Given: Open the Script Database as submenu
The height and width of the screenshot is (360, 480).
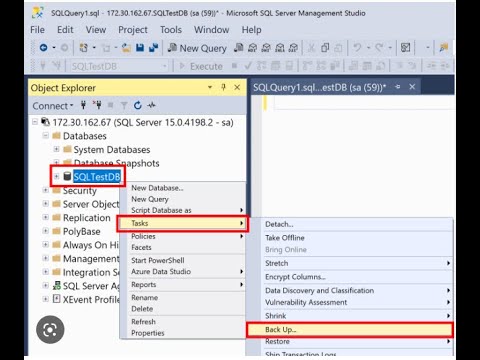Looking at the screenshot, I should (x=187, y=210).
